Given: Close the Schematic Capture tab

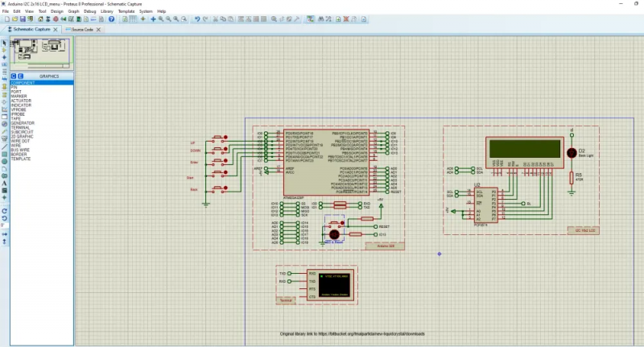Looking at the screenshot, I should [x=56, y=30].
